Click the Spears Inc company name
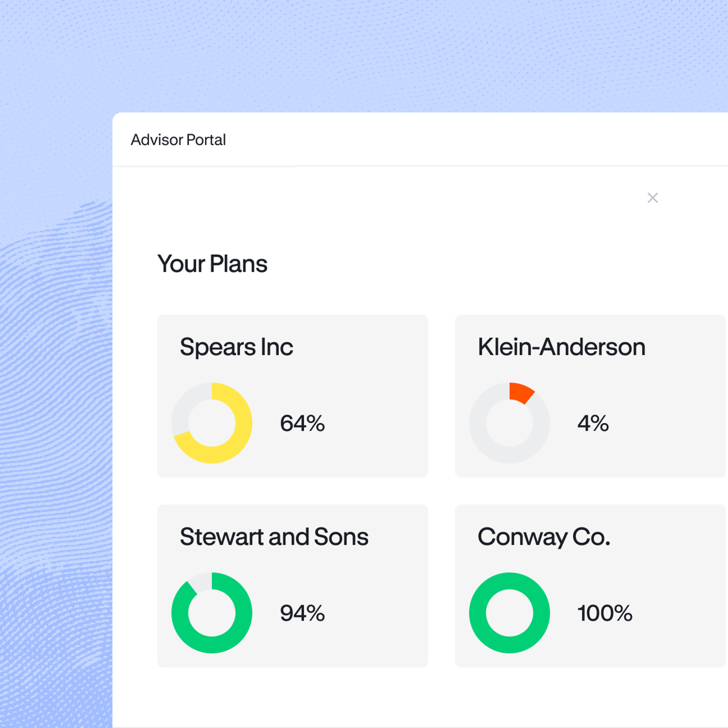 [x=236, y=347]
